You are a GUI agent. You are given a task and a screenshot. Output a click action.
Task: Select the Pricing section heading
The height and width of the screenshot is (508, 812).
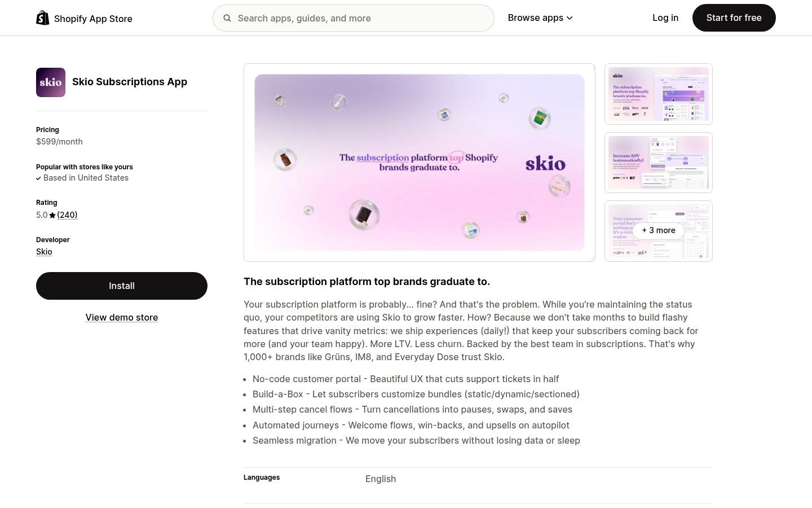coord(47,130)
